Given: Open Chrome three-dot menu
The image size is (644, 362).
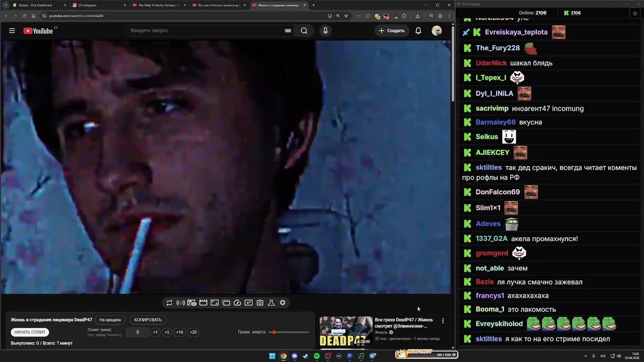Looking at the screenshot, I should tap(449, 16).
